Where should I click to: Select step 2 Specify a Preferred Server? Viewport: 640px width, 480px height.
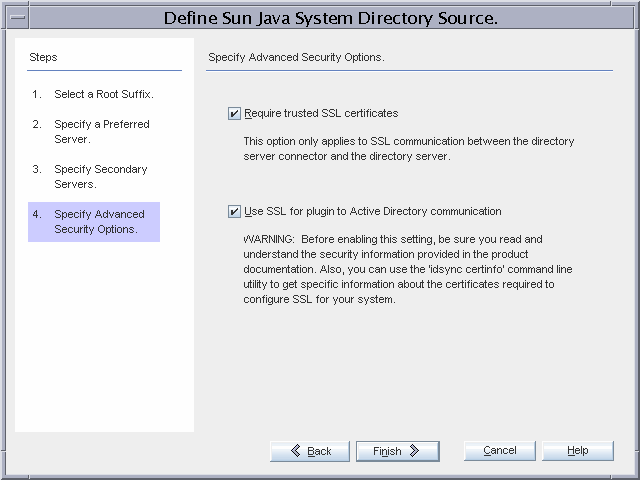pos(91,131)
